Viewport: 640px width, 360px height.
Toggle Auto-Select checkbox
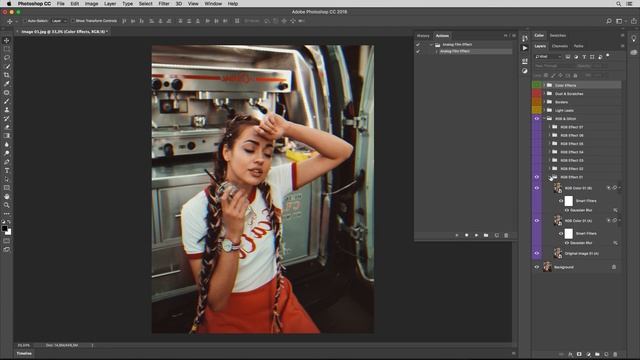click(x=25, y=21)
